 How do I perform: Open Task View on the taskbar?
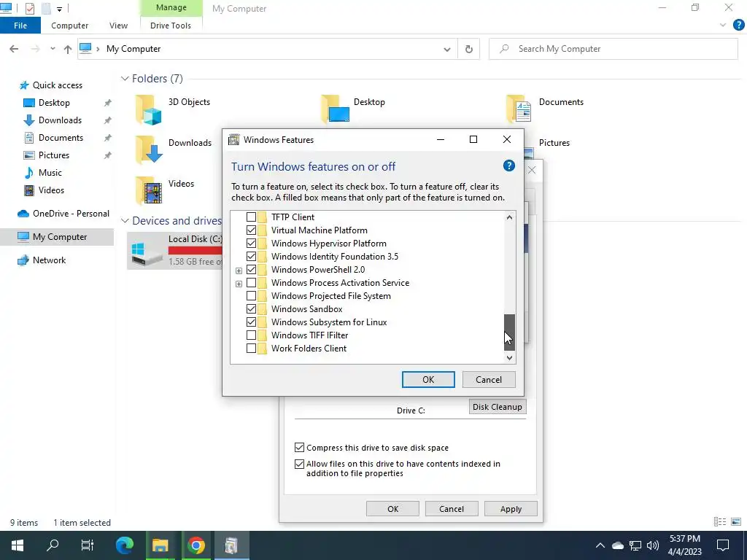(88, 545)
